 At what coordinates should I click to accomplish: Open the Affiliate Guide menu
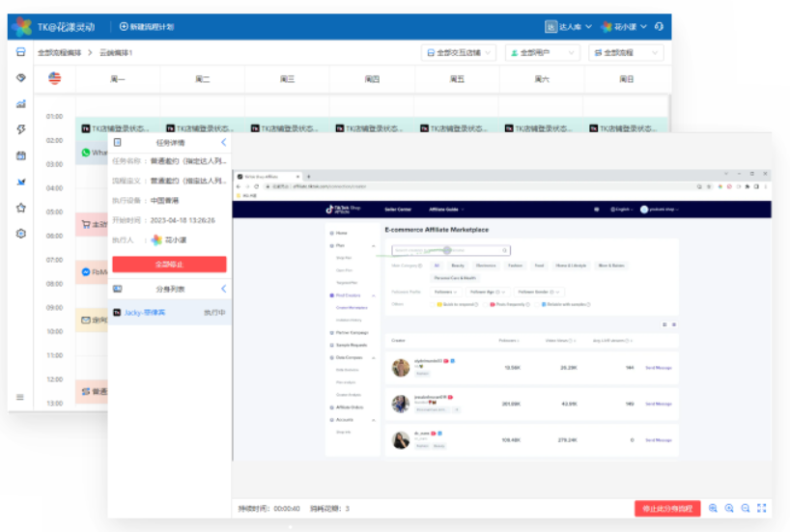tap(446, 210)
